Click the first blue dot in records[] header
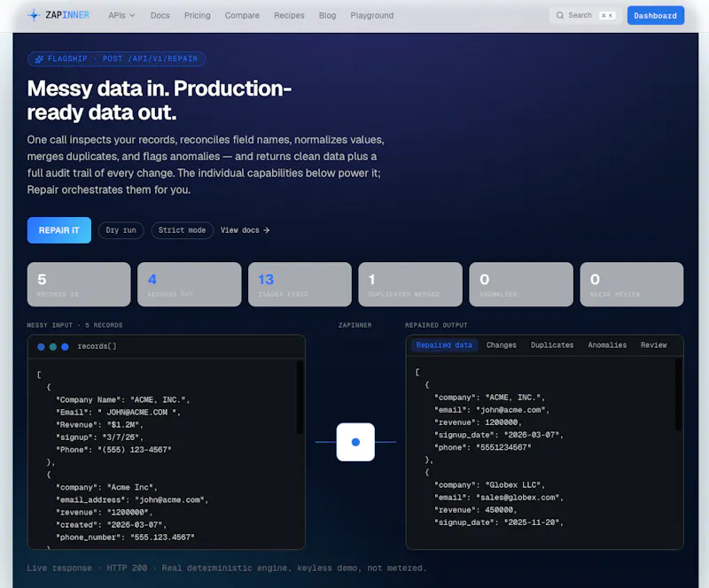709x588 pixels. coord(41,346)
